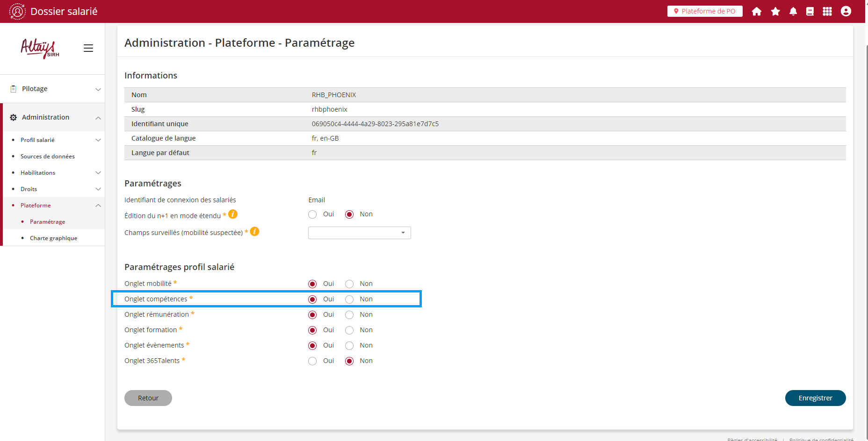Open Champs surveillés dropdown

[359, 233]
